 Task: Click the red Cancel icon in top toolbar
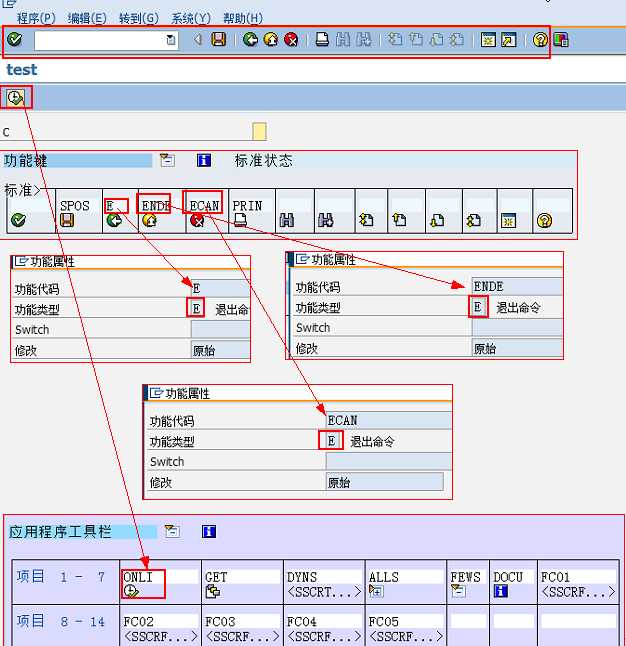(x=291, y=40)
